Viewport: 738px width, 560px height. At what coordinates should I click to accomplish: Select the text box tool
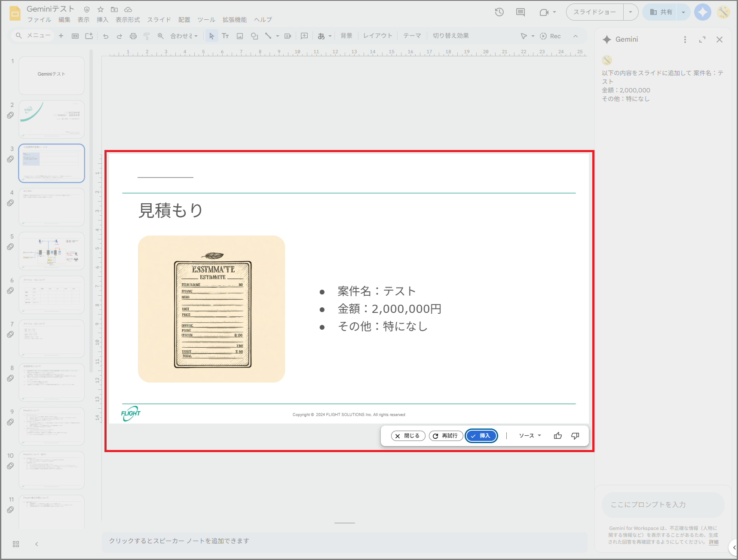225,36
